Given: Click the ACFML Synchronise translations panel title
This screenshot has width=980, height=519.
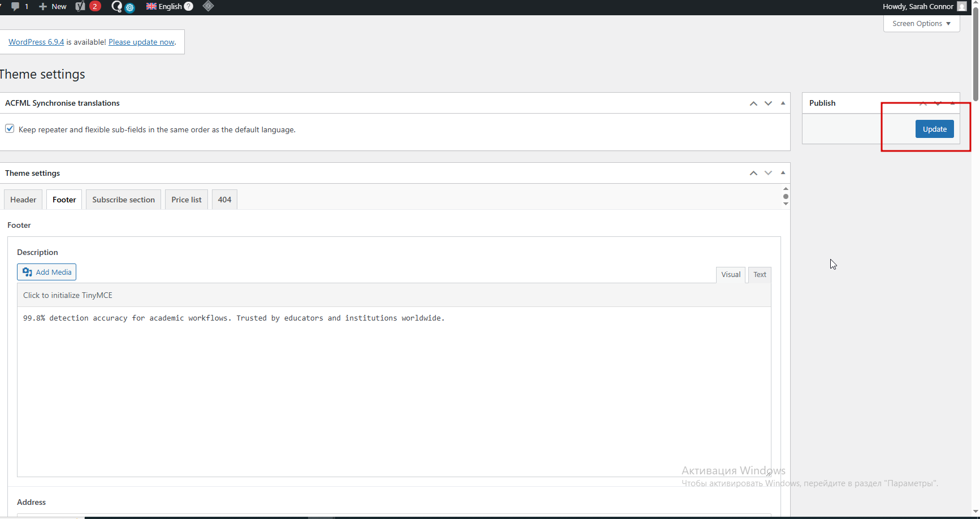Looking at the screenshot, I should (62, 103).
